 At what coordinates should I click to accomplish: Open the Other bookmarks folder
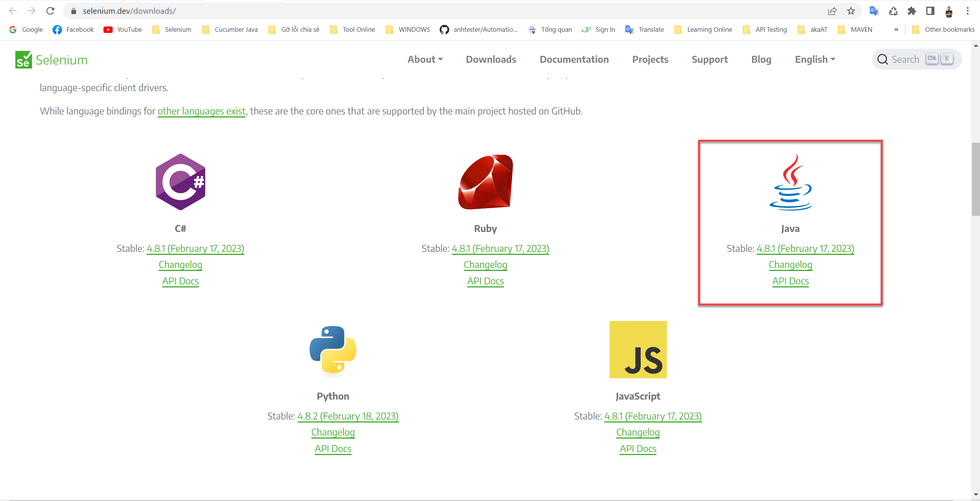[x=943, y=29]
